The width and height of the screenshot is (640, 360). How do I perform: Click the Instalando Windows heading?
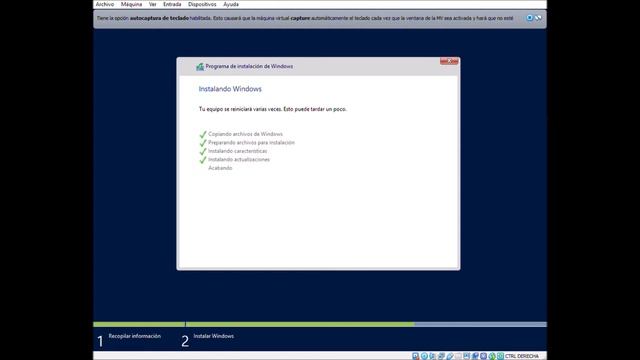[230, 89]
